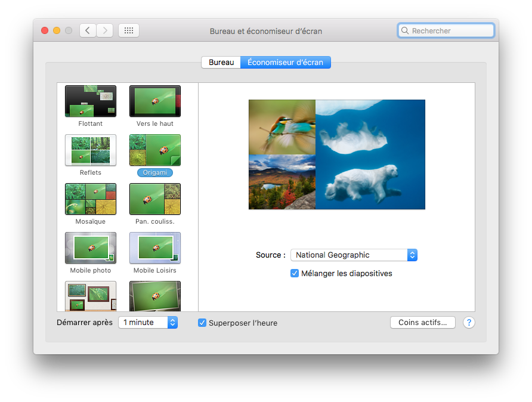Click the show all preferences grid icon
This screenshot has width=532, height=402.
coord(129,30)
